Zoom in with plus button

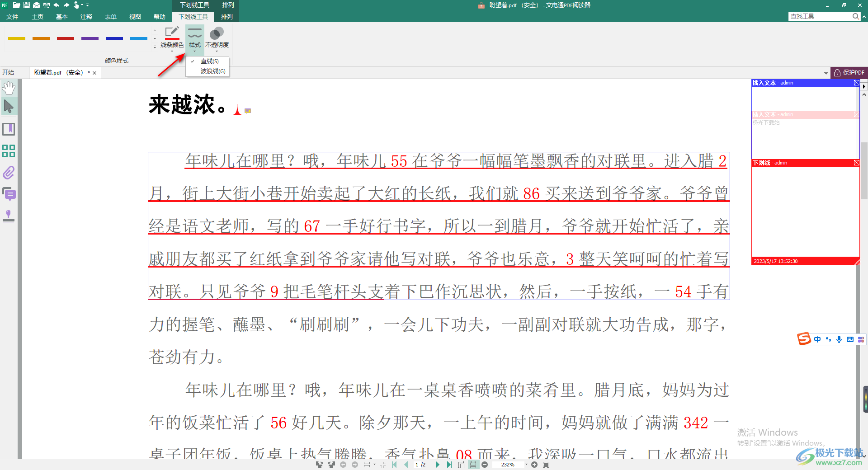coord(534,465)
